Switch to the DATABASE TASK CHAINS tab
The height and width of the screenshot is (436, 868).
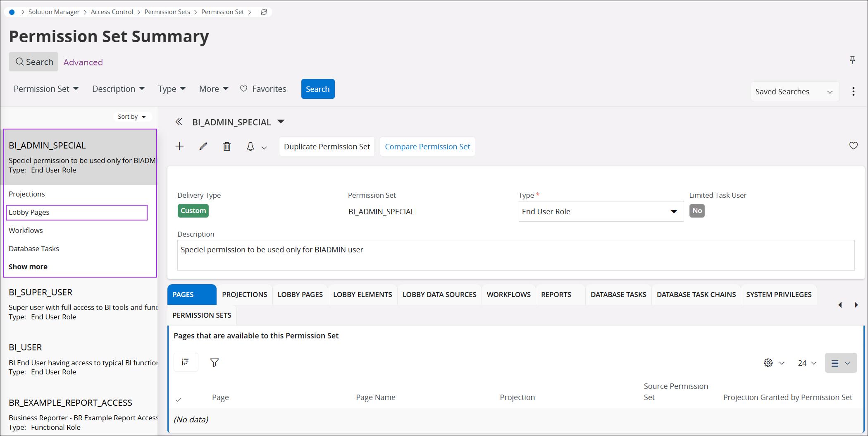coord(696,295)
